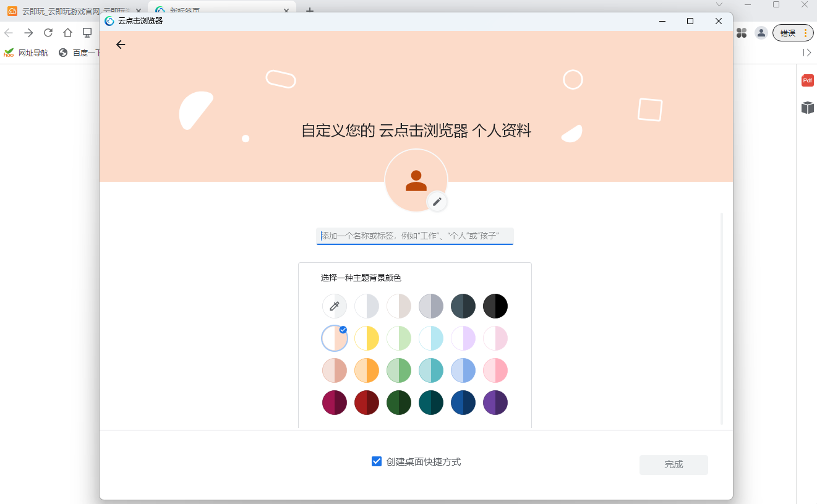Click the user profile icon in the toolbar

tap(761, 33)
